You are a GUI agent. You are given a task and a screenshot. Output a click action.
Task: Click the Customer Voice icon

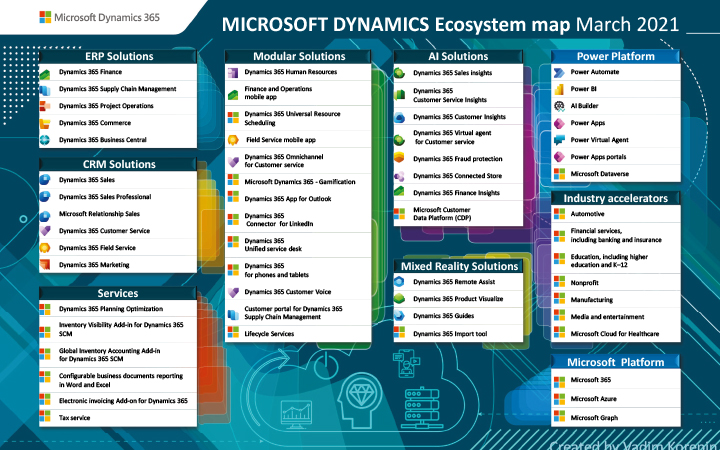pyautogui.click(x=233, y=292)
